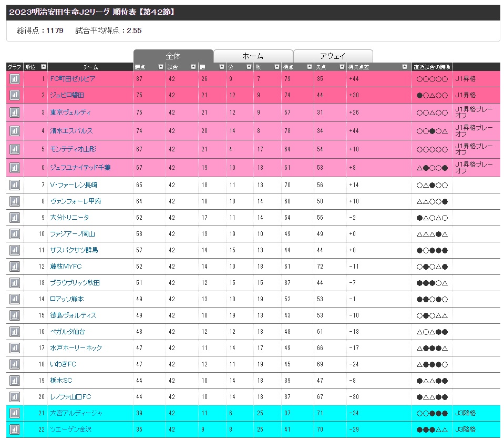Image resolution: width=504 pixels, height=440 pixels.
Task: Select the アウェイ tab
Action: tap(333, 56)
